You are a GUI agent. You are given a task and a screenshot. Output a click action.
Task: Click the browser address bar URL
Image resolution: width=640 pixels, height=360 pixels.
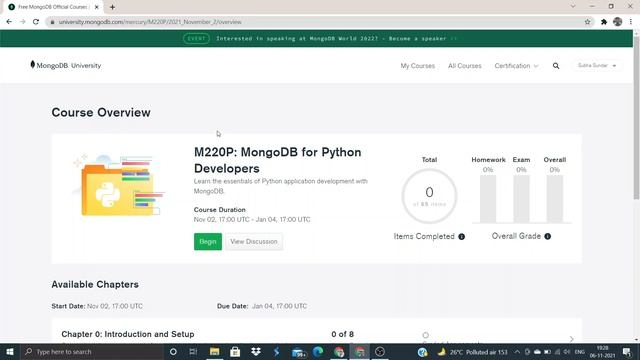coord(150,22)
